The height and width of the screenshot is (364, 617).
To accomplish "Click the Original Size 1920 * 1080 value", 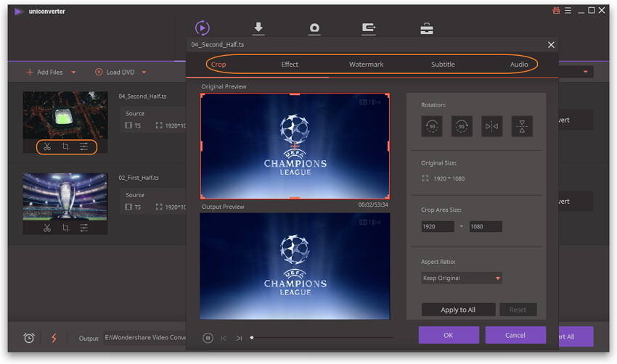I will tap(449, 178).
